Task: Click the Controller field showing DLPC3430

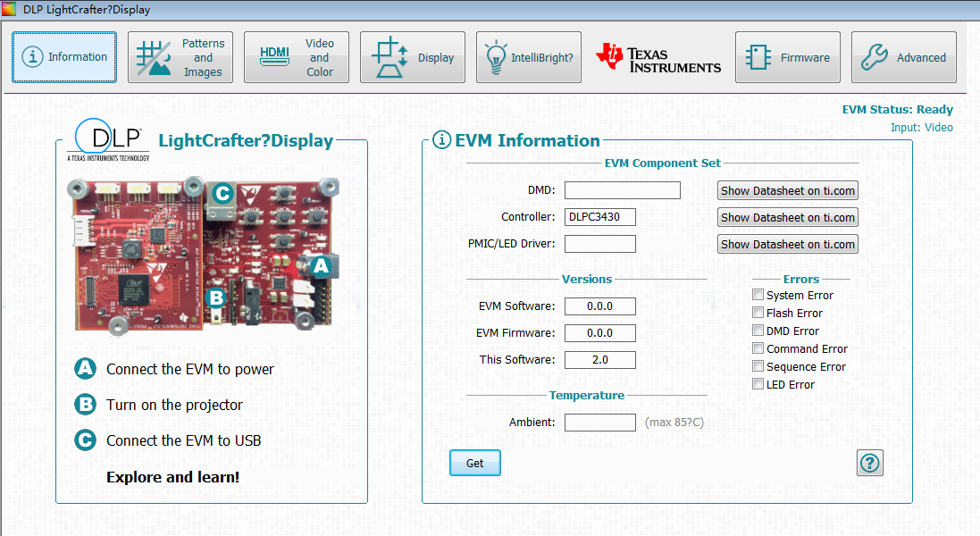Action: tap(600, 217)
